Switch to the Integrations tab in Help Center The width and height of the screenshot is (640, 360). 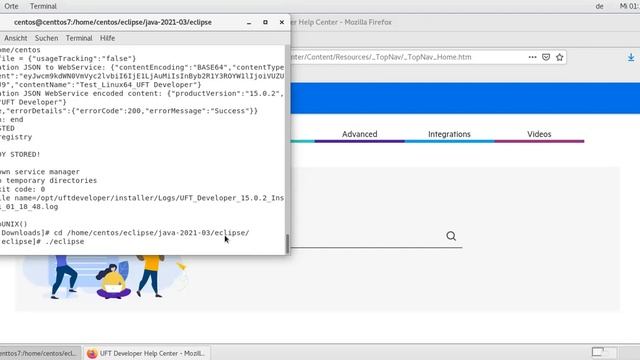tap(449, 134)
